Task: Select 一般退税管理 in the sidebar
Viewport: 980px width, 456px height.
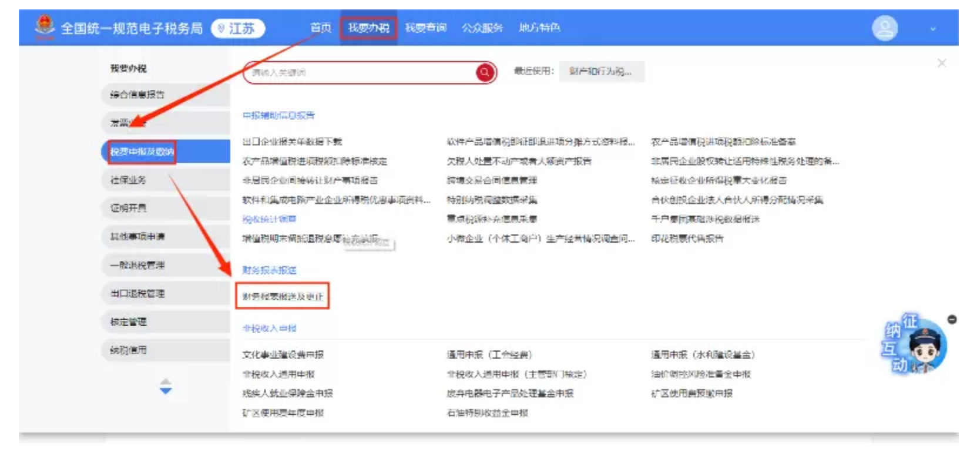Action: (165, 265)
